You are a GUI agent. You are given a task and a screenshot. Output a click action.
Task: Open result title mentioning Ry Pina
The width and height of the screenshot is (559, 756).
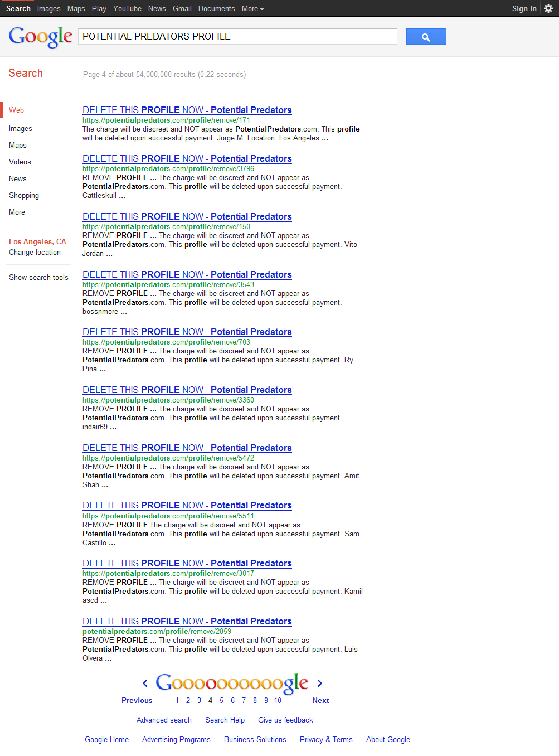(x=187, y=332)
